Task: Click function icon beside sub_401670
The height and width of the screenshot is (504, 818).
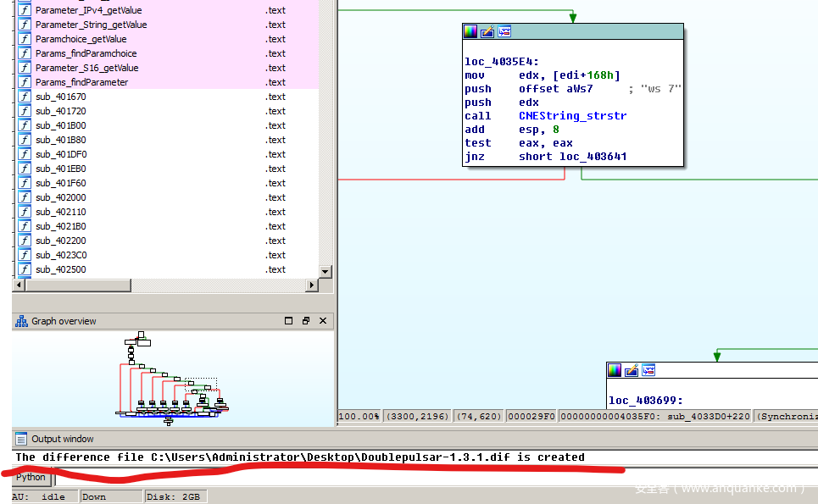Action: pyautogui.click(x=25, y=97)
